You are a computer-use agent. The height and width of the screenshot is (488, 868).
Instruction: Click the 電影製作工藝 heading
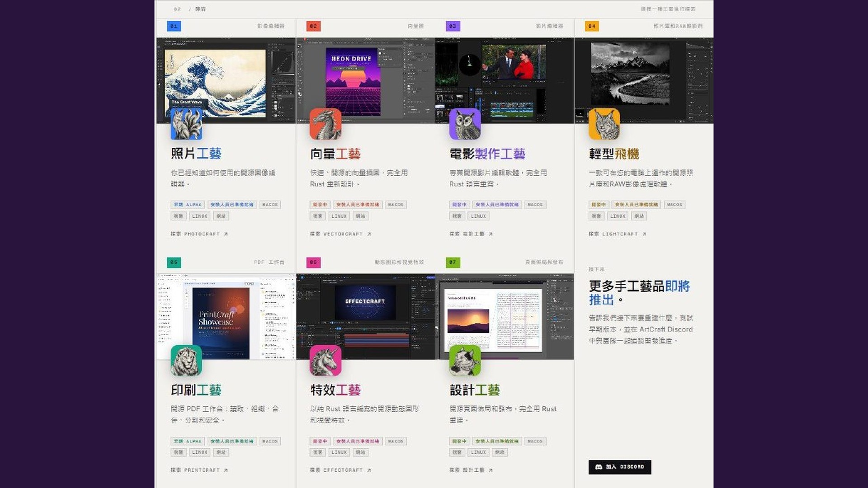487,154
